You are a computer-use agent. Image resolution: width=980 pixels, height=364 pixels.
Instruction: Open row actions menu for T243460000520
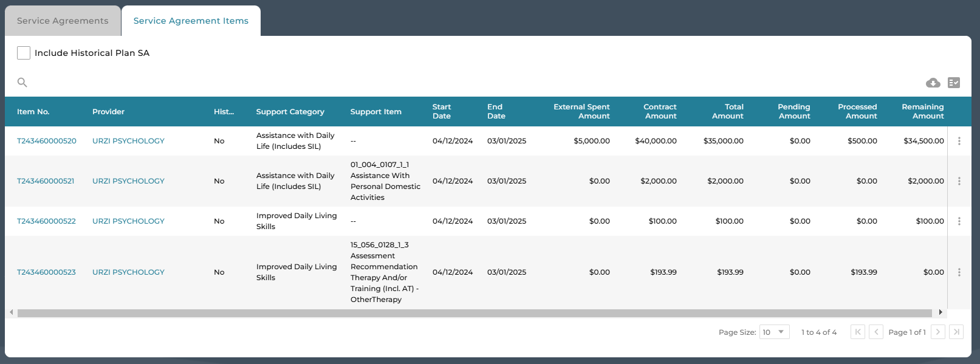tap(959, 141)
